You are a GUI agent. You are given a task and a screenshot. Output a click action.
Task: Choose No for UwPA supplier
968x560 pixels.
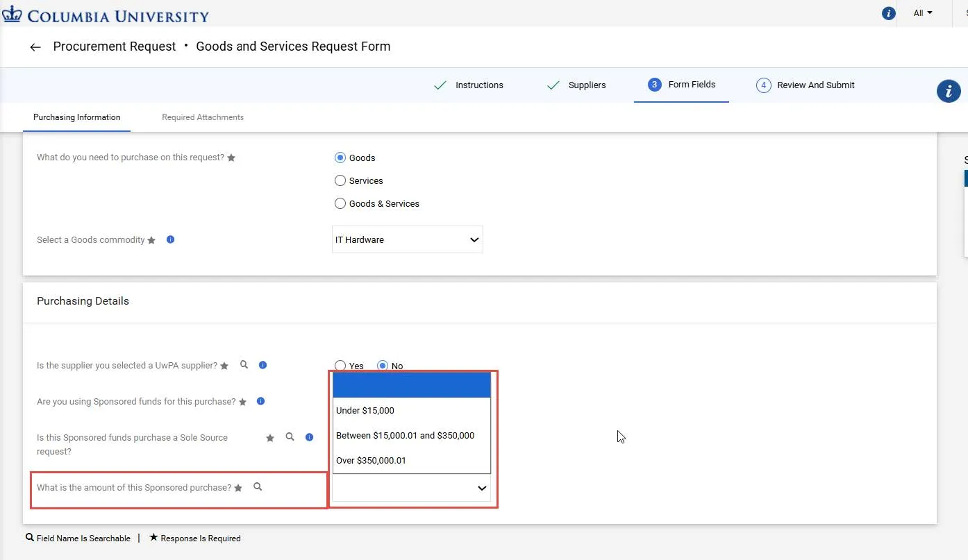click(383, 366)
